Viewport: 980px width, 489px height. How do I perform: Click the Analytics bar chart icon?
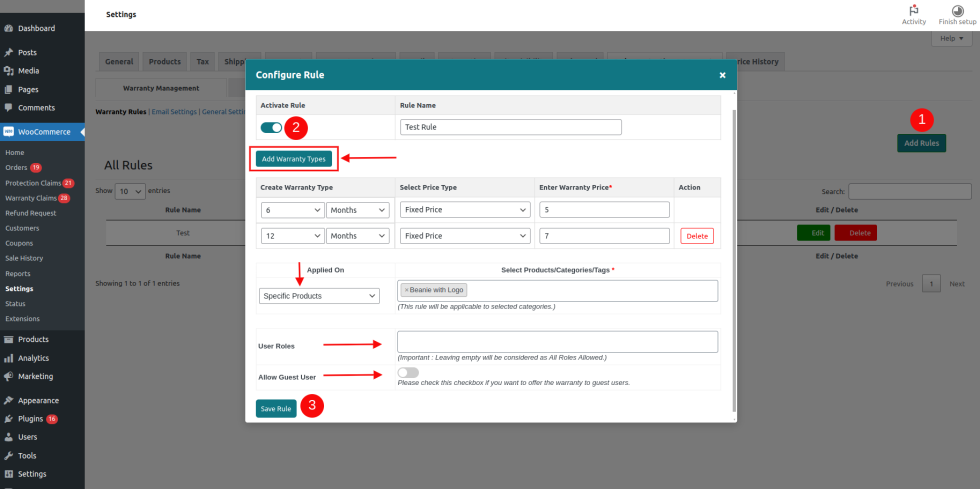[x=9, y=358]
